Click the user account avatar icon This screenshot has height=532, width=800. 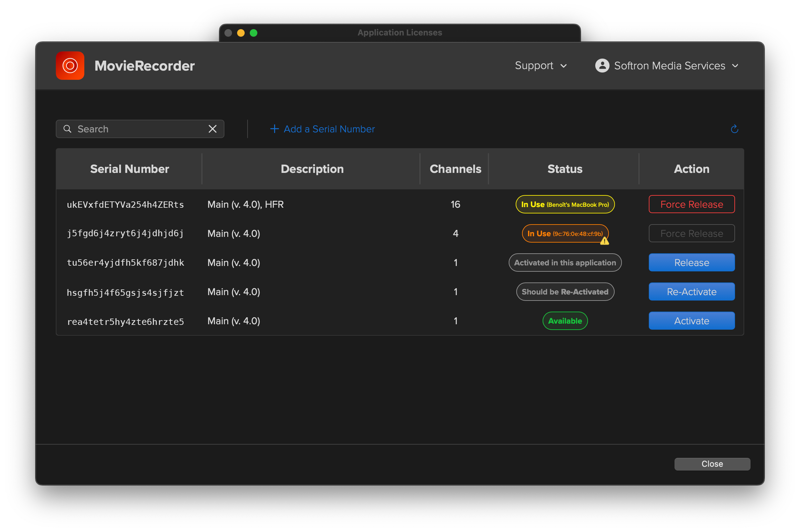tap(602, 66)
